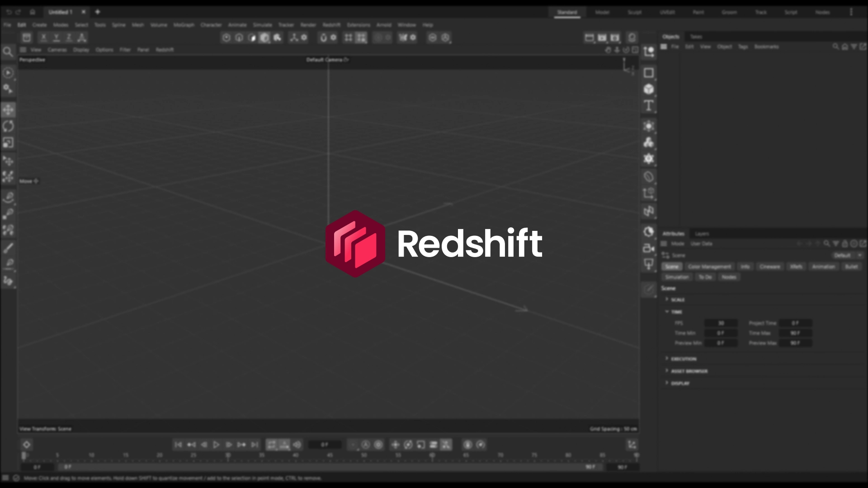This screenshot has height=488, width=868.
Task: Switch to the Color Management tab
Action: pyautogui.click(x=709, y=267)
